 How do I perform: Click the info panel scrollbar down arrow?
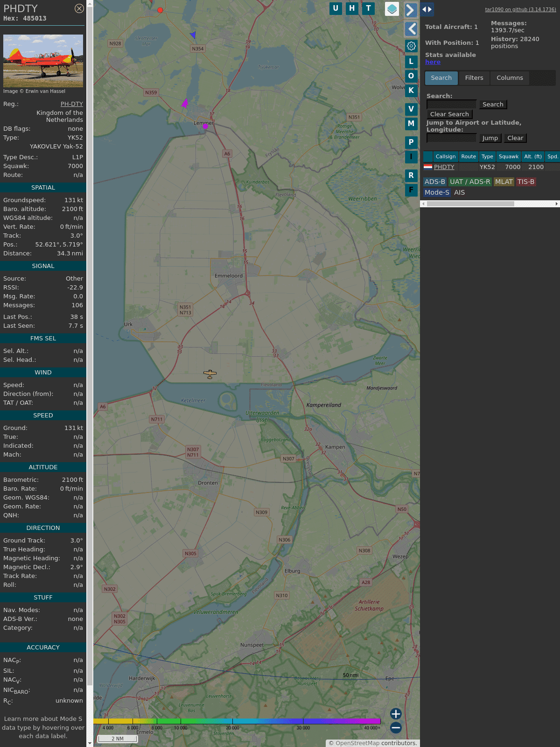[90, 743]
